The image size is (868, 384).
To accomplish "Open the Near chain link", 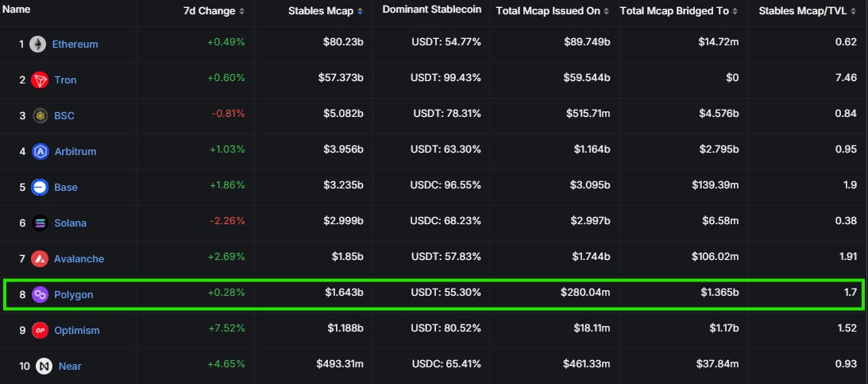I will tap(70, 367).
